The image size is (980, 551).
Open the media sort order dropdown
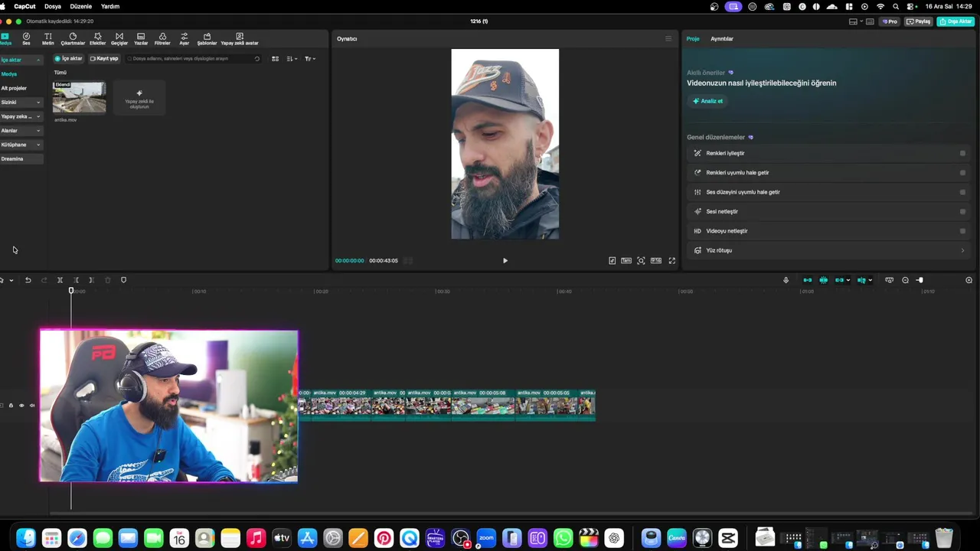tap(292, 59)
